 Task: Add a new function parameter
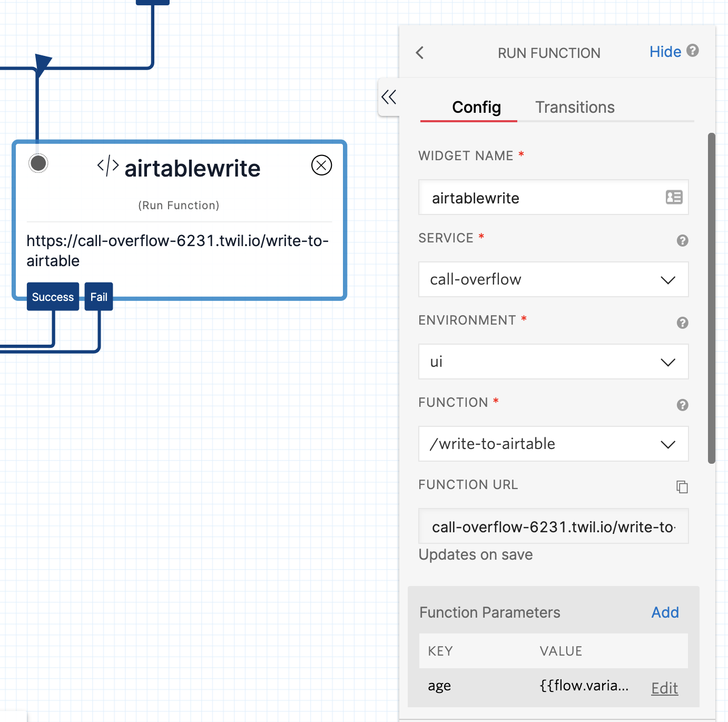click(665, 612)
